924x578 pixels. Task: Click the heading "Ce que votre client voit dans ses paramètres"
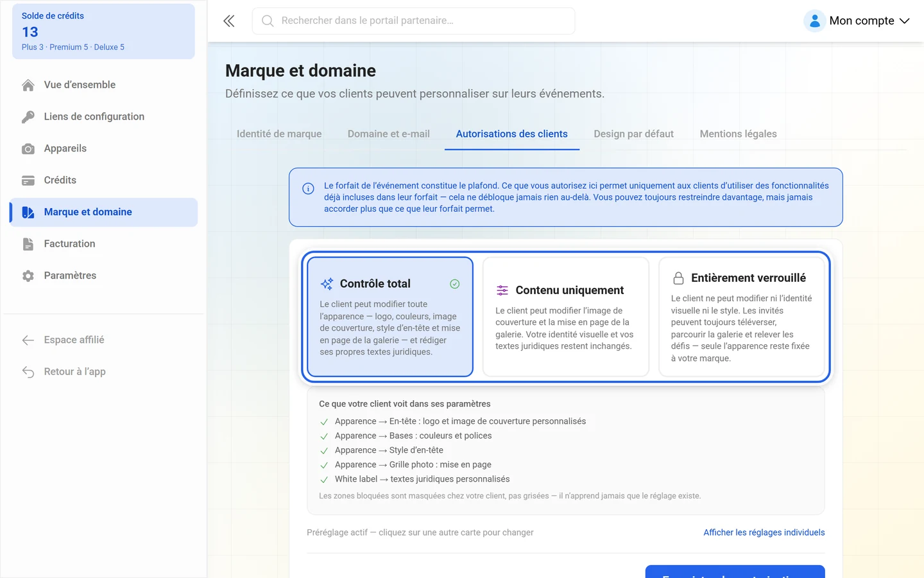click(x=405, y=404)
